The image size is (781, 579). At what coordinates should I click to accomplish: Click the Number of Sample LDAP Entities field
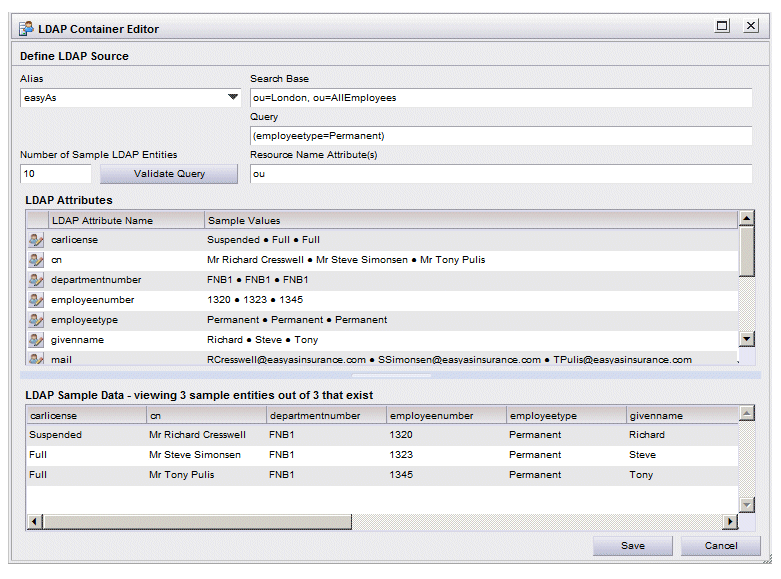(56, 174)
